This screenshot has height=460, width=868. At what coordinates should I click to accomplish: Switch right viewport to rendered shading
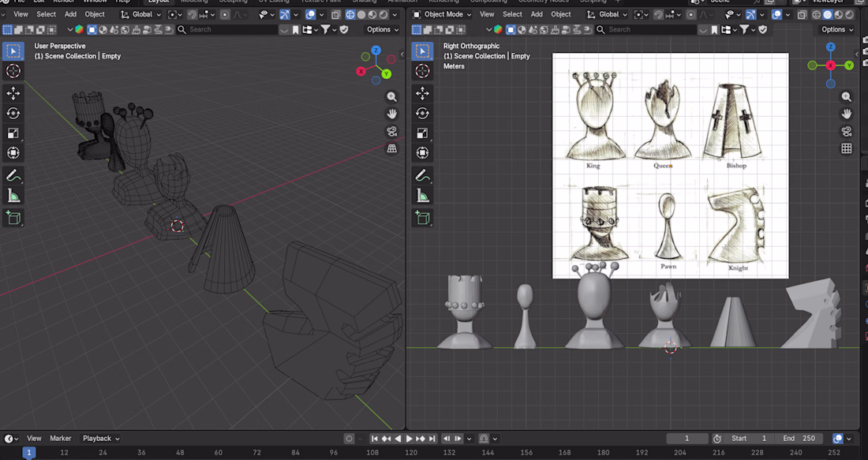click(x=848, y=14)
